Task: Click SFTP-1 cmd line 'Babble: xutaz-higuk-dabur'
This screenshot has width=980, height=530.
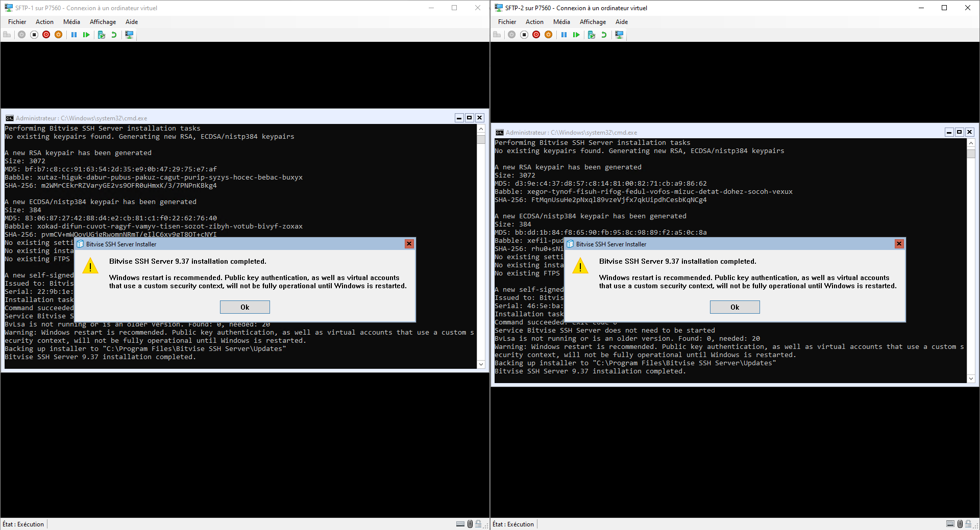Action: [x=154, y=178]
